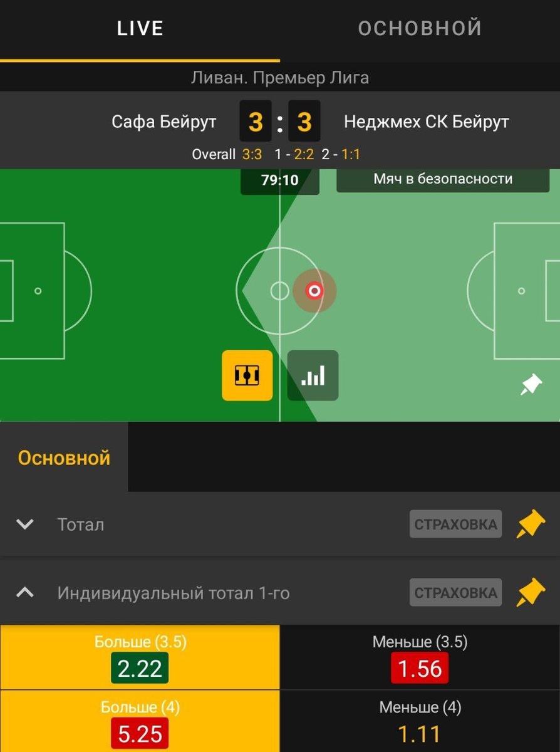The image size is (560, 752).
Task: Select Больше (3.5) bet at 2.22
Action: [140, 657]
